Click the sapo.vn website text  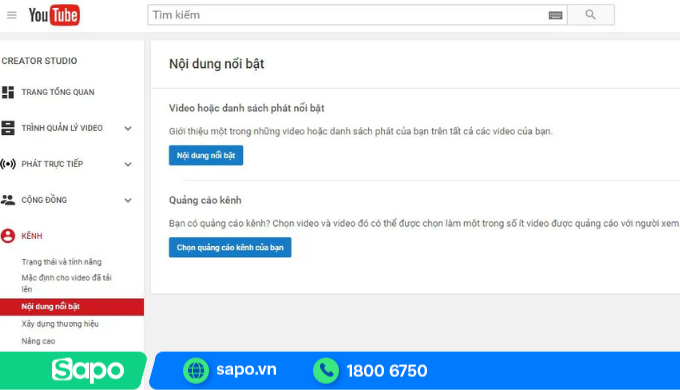tap(246, 370)
